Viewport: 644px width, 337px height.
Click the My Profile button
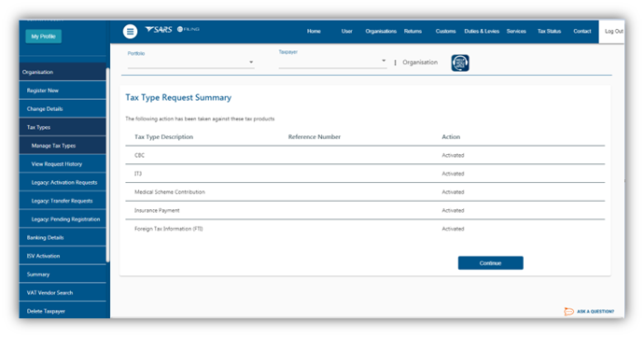coord(44,36)
